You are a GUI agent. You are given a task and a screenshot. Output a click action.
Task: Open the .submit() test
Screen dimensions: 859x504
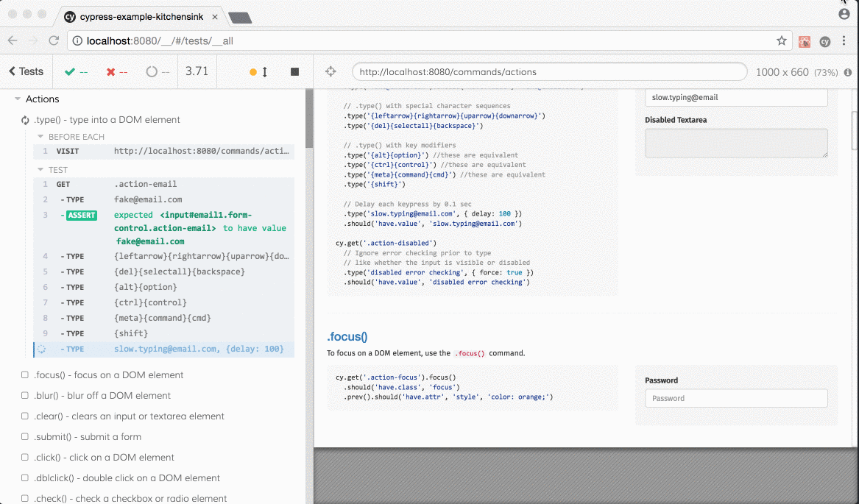pos(88,436)
